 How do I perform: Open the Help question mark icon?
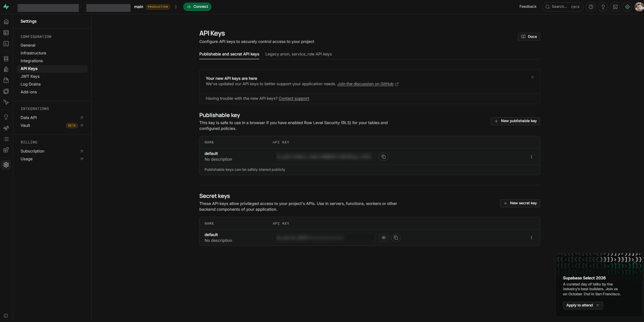point(591,7)
